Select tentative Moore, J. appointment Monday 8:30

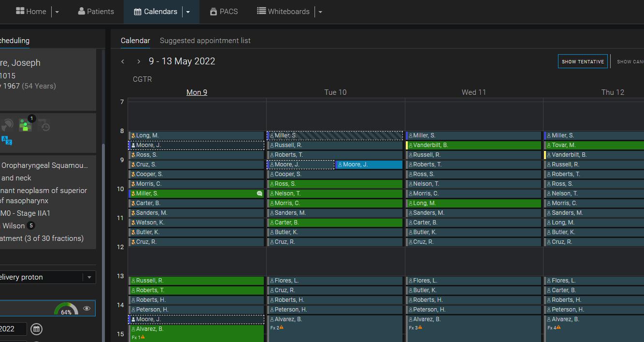196,145
